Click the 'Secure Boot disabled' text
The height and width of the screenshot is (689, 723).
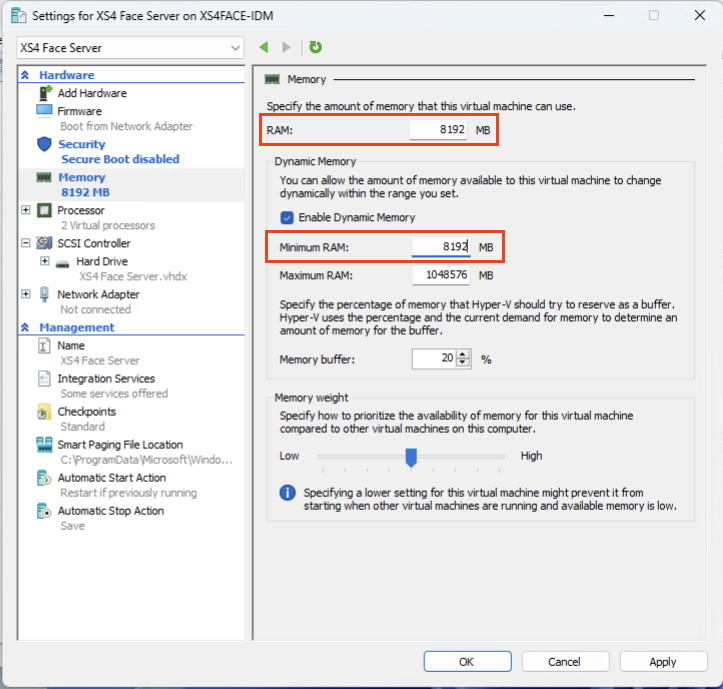point(120,159)
